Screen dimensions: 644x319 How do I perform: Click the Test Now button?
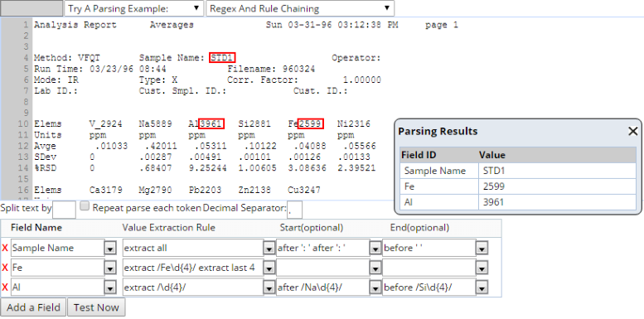[96, 307]
